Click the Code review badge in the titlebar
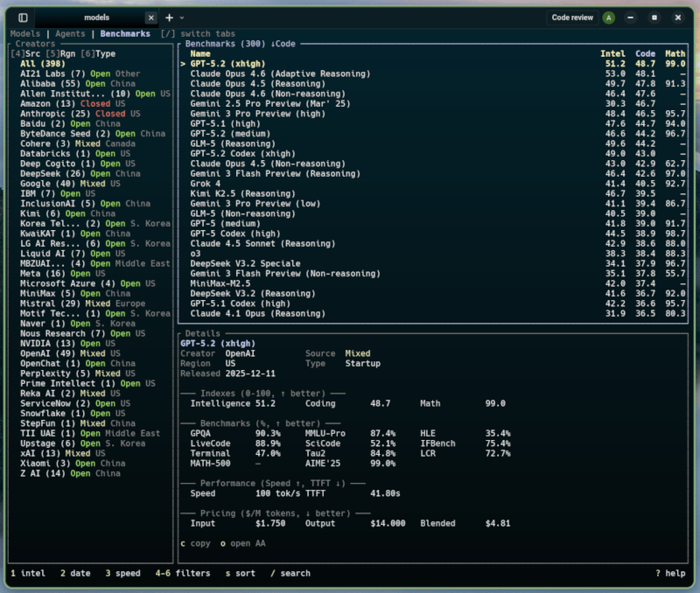 (x=573, y=17)
